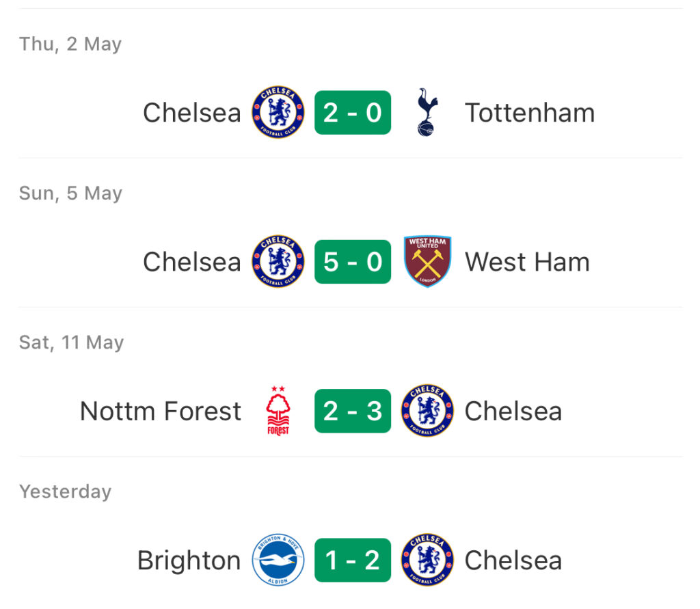Viewport: 700px width, 609px height.
Task: Select the Nottm Forest team name
Action: [x=161, y=411]
